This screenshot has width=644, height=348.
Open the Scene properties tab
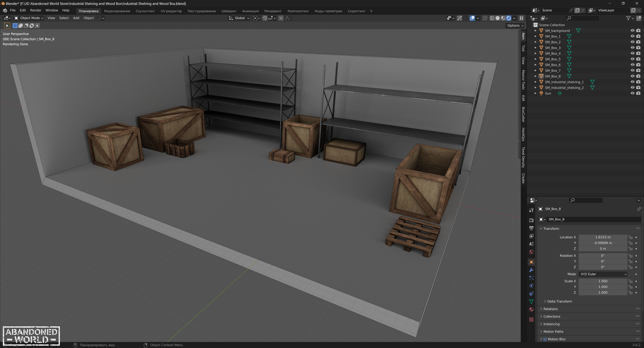531,244
